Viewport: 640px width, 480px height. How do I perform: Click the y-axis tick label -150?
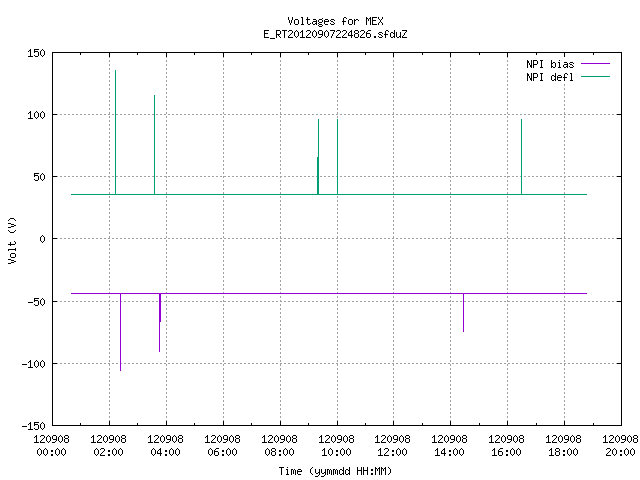[33, 426]
